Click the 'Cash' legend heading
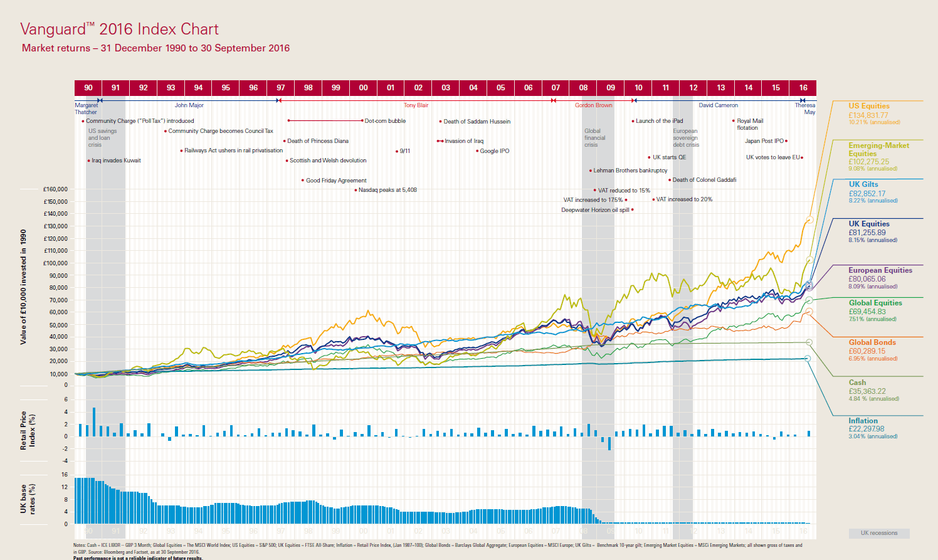This screenshot has height=560, width=938. 857,383
